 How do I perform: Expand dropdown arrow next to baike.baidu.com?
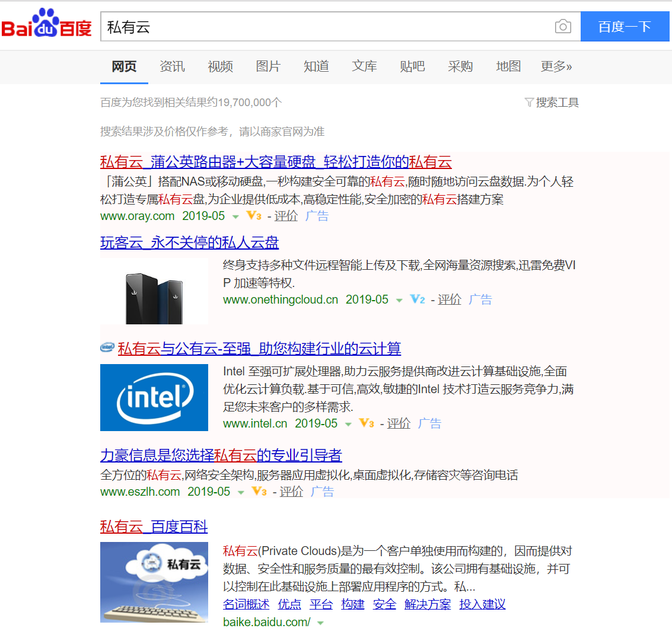321,623
